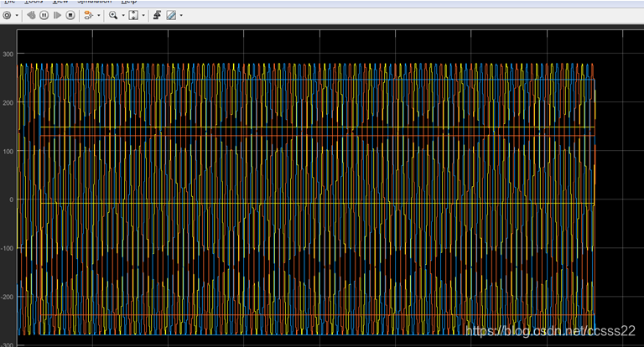The height and width of the screenshot is (347, 644).
Task: Click the 0 y-axis tick label
Action: click(12, 199)
